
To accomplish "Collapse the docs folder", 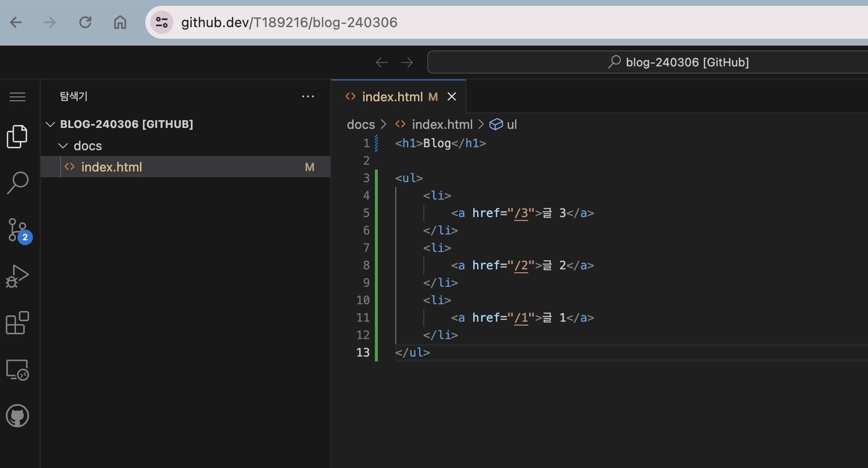I will (63, 145).
